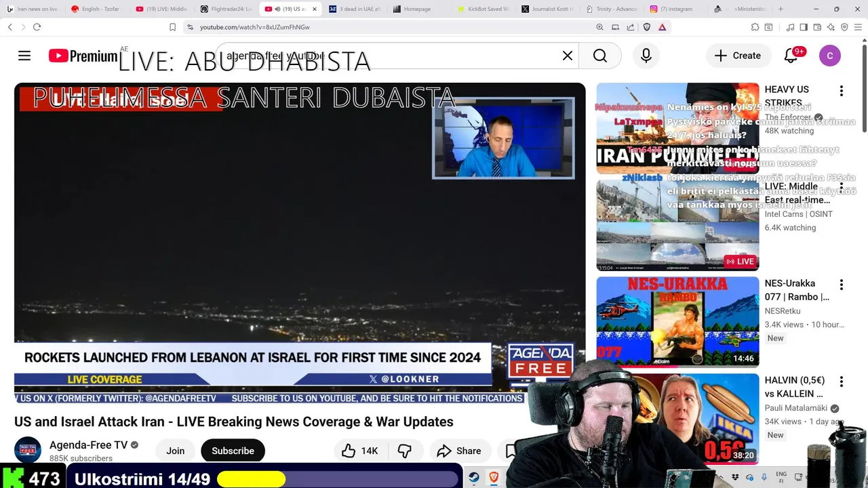The height and width of the screenshot is (488, 868).
Task: Toggle the browser sidebar panel
Action: click(804, 27)
